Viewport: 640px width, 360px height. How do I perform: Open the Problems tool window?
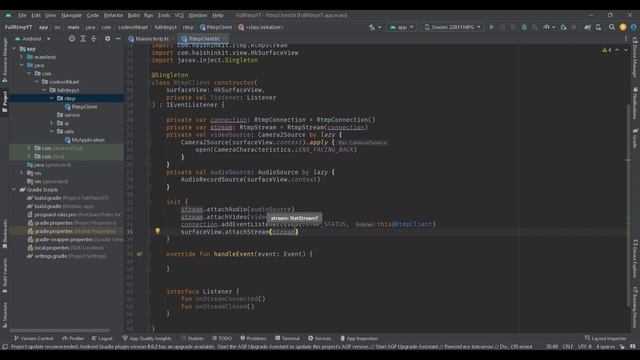[x=253, y=338]
